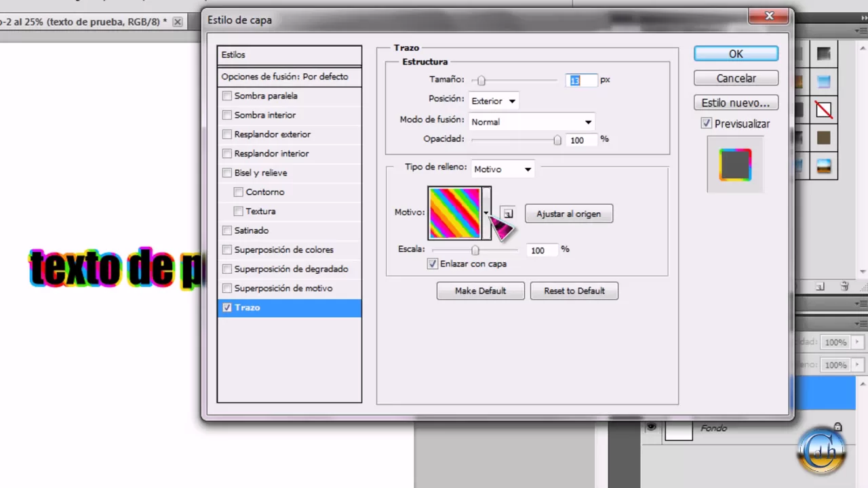
Task: Open the Posición dropdown showing Exterior
Action: click(494, 101)
